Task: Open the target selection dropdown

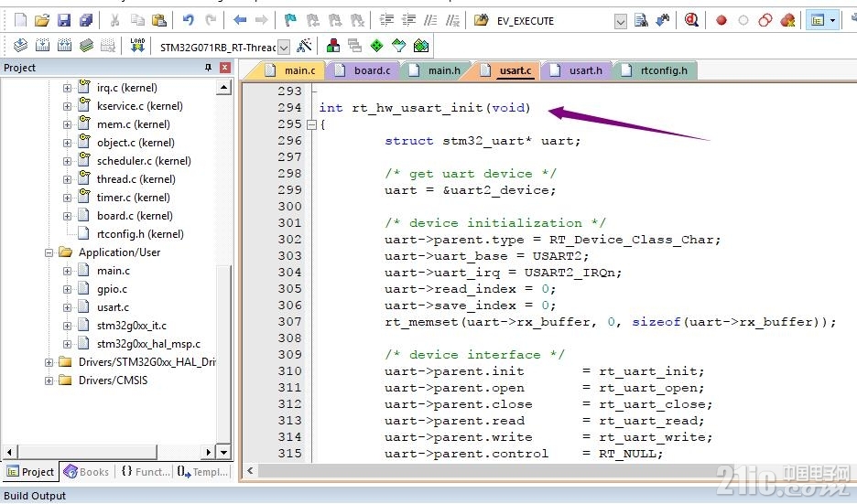Action: pyautogui.click(x=284, y=48)
